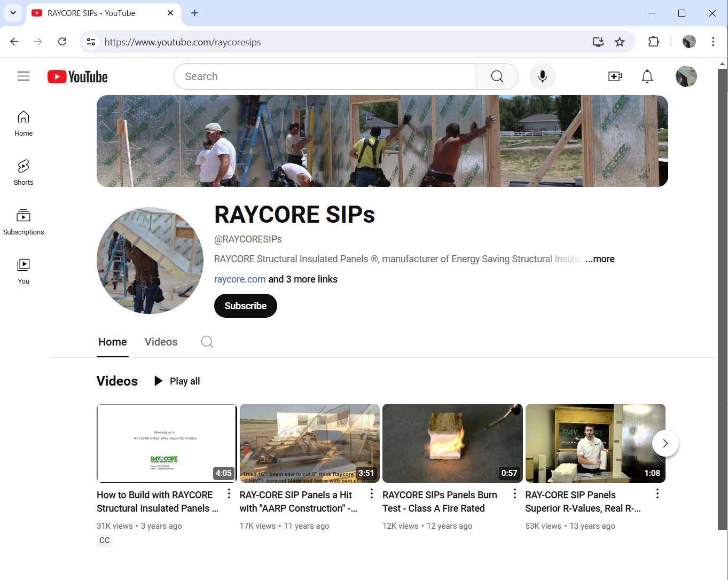
Task: Install app via address bar icon
Action: pyautogui.click(x=598, y=42)
